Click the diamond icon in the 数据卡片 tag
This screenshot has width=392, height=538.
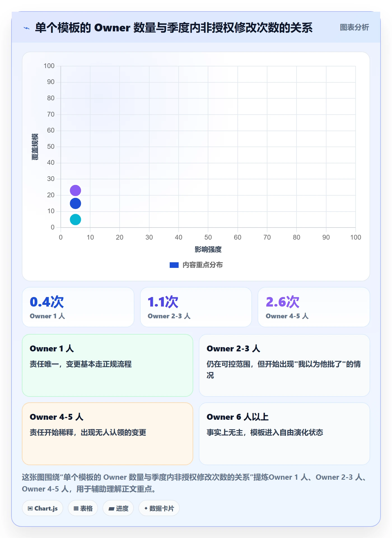tap(146, 508)
